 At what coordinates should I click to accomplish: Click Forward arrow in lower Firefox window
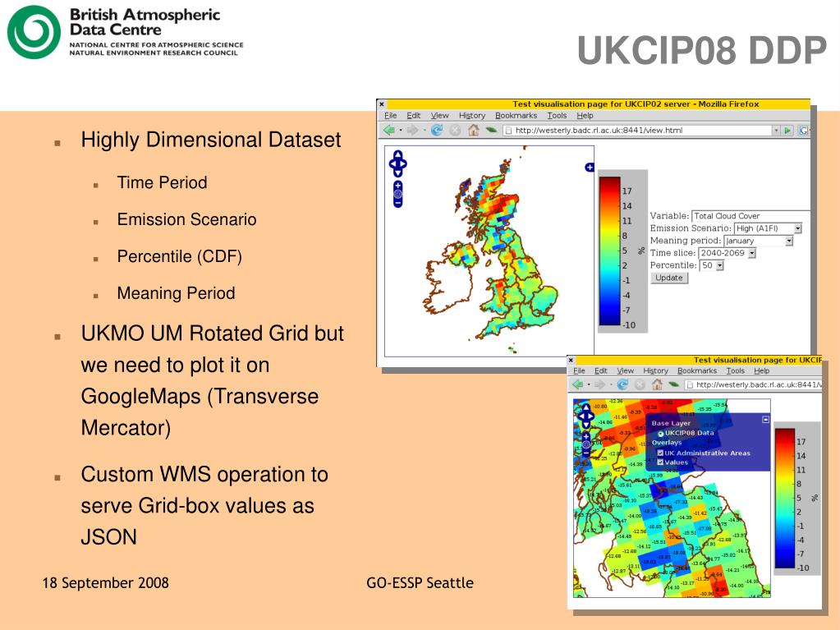(x=600, y=384)
